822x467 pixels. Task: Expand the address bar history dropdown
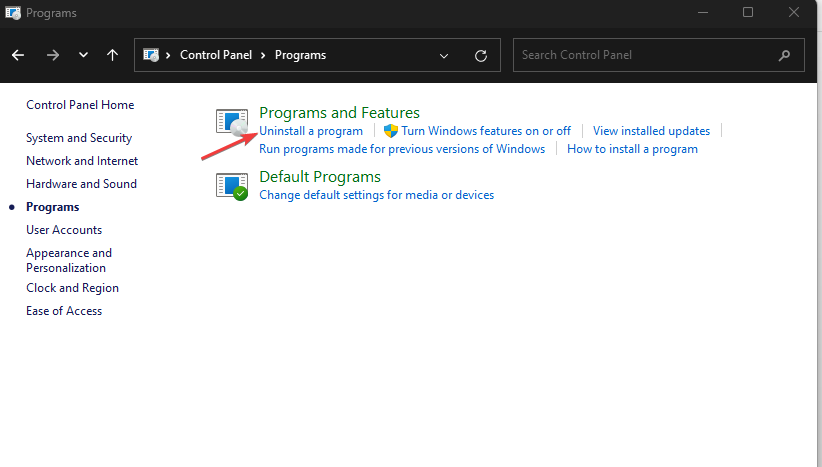(443, 55)
